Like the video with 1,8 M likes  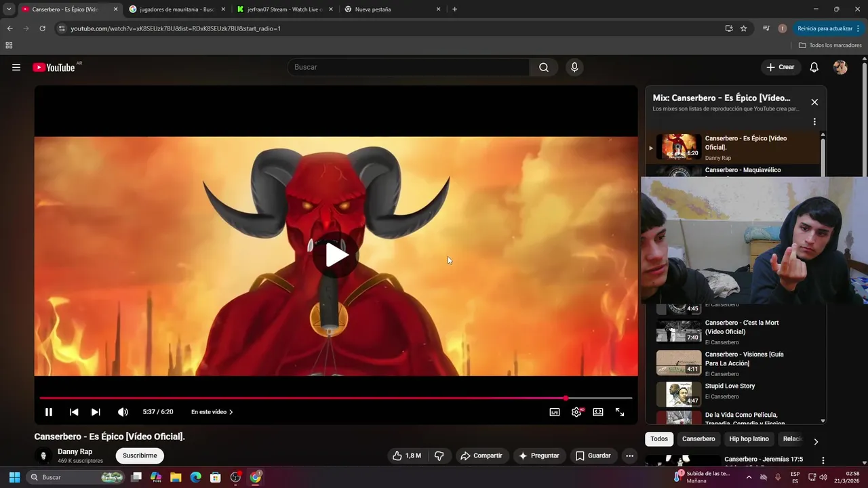pos(407,455)
